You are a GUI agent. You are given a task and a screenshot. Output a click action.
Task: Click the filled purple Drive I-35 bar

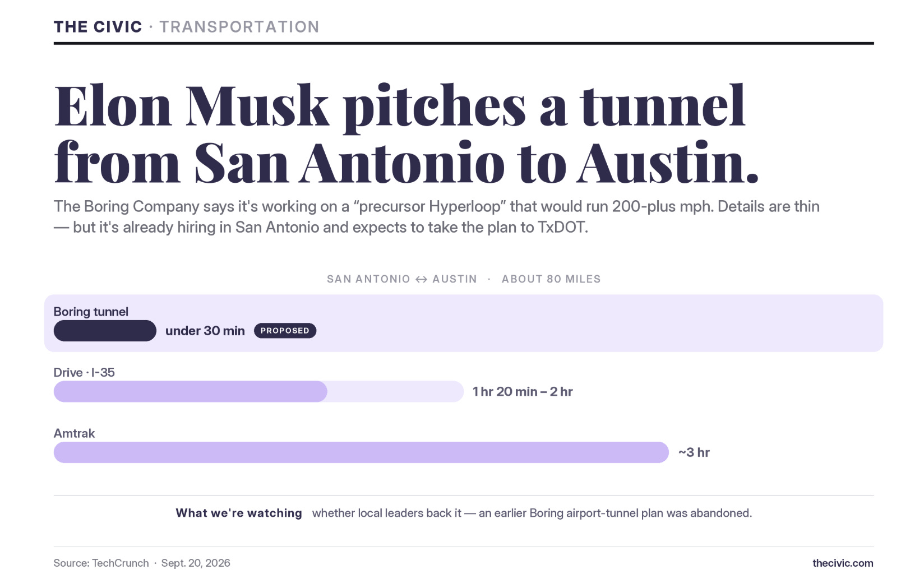191,391
